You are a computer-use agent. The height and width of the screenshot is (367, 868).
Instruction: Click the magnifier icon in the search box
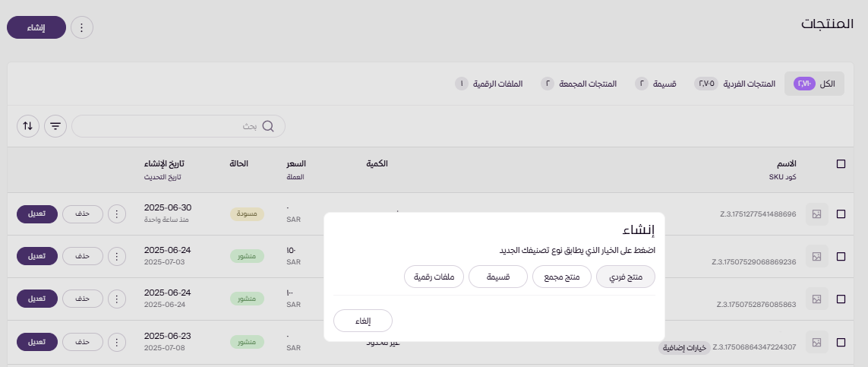[x=267, y=126]
